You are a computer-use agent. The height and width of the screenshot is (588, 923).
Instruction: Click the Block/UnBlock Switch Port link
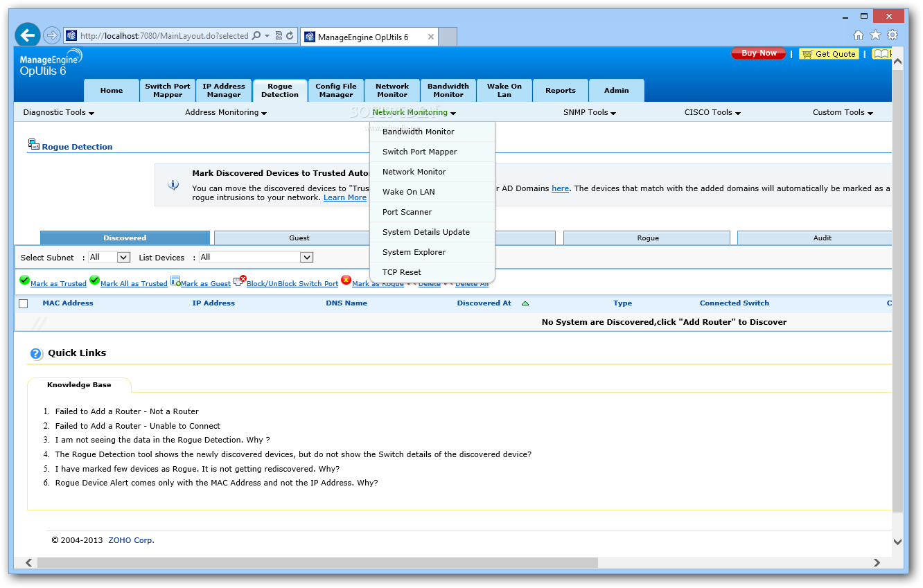[x=292, y=284]
